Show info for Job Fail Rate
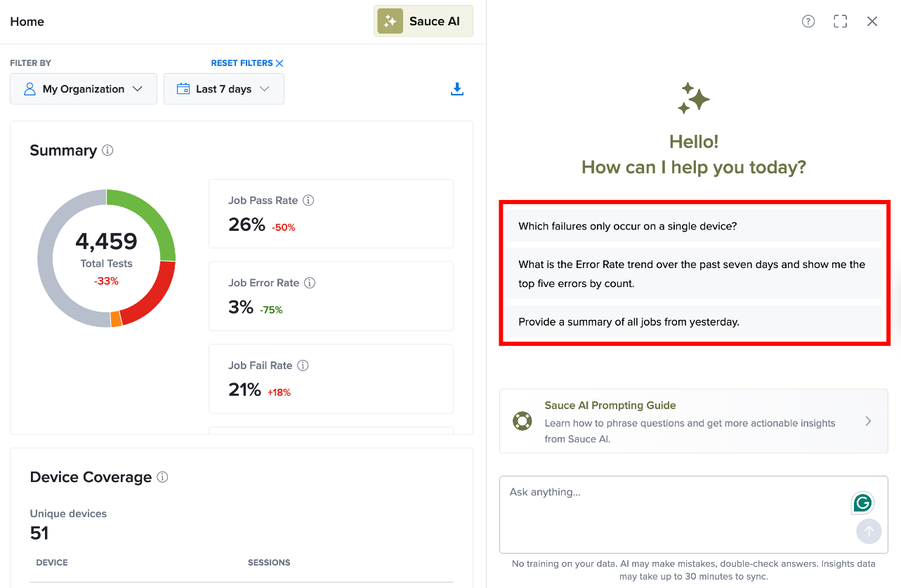 [x=303, y=366]
